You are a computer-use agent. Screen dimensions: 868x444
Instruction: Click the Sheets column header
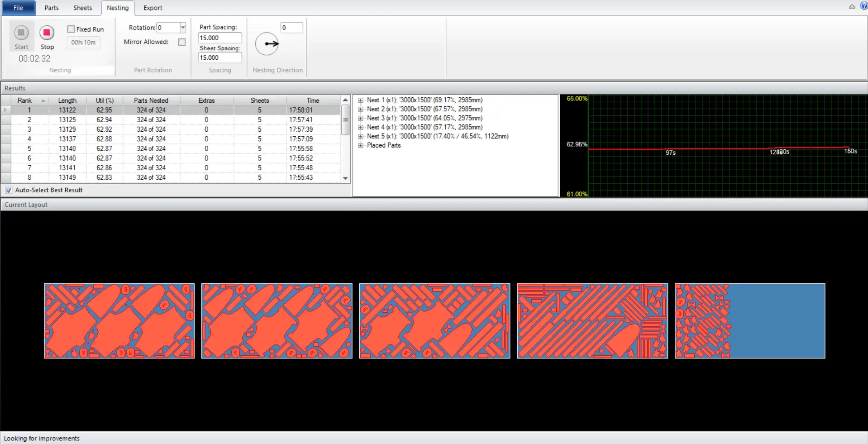[260, 100]
